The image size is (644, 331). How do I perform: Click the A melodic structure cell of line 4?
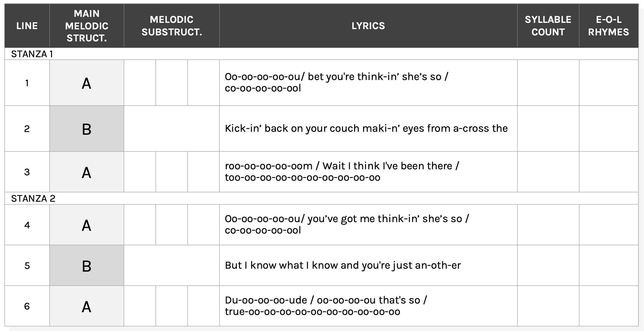pyautogui.click(x=87, y=225)
